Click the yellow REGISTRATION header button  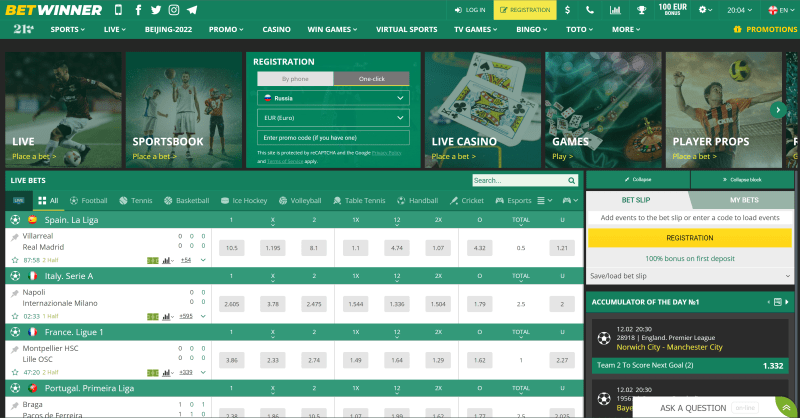(525, 10)
